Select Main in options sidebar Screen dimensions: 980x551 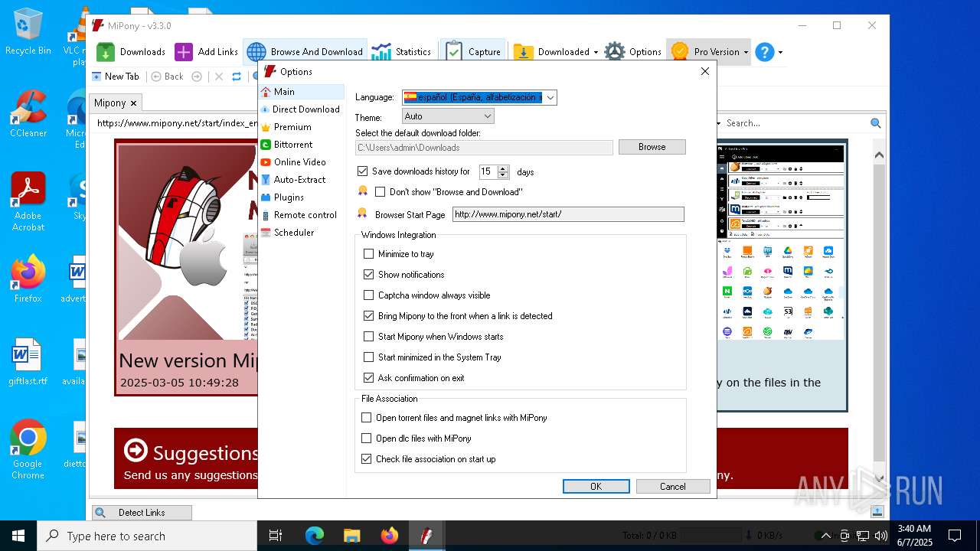point(302,92)
